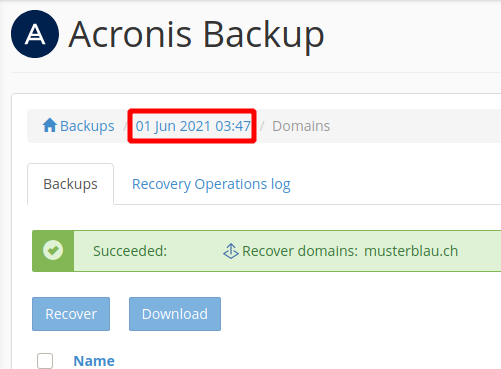Image resolution: width=501 pixels, height=369 pixels.
Task: Click the recover anchor icon in status bar
Action: pyautogui.click(x=231, y=251)
